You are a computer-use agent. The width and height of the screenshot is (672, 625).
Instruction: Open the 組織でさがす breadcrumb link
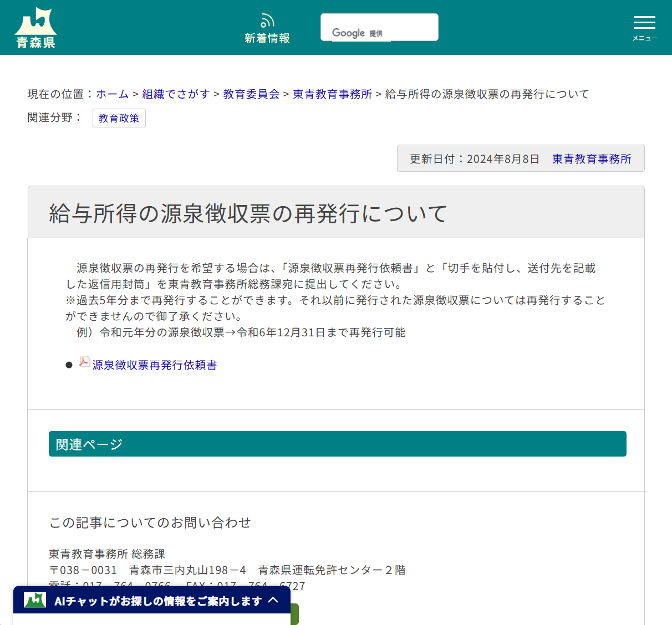[176, 94]
